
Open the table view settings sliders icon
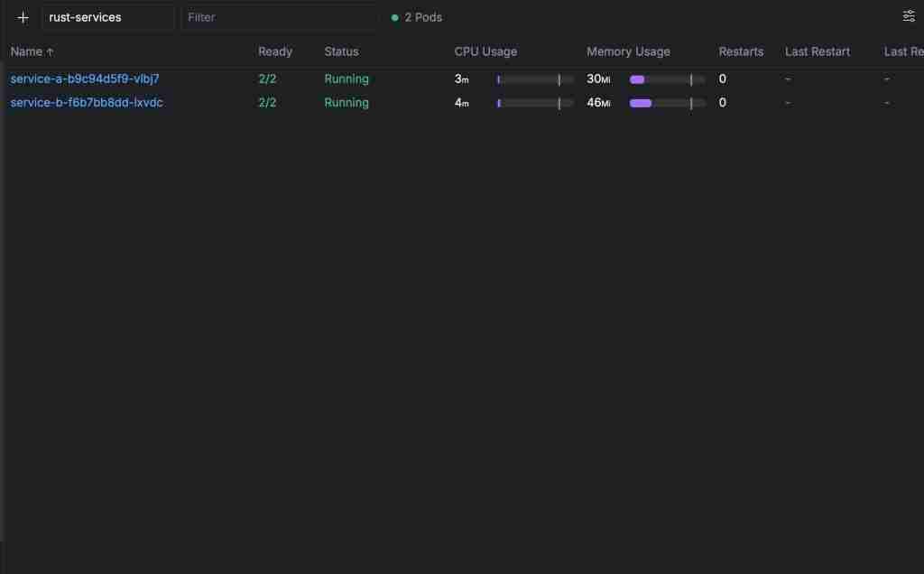(909, 16)
